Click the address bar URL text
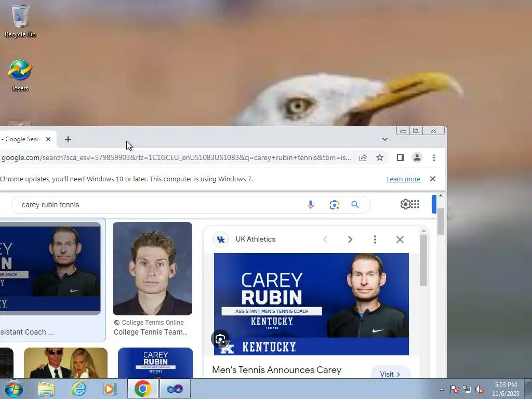Image resolution: width=532 pixels, height=399 pixels. pos(176,158)
